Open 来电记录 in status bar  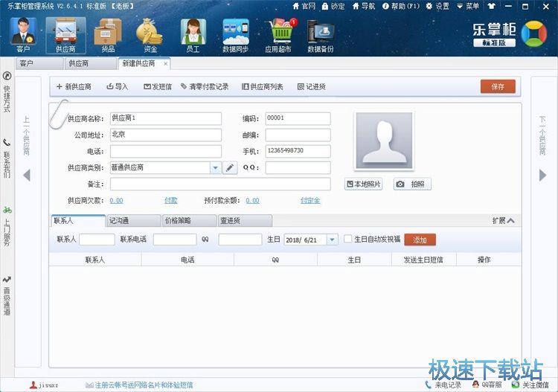coord(443,385)
